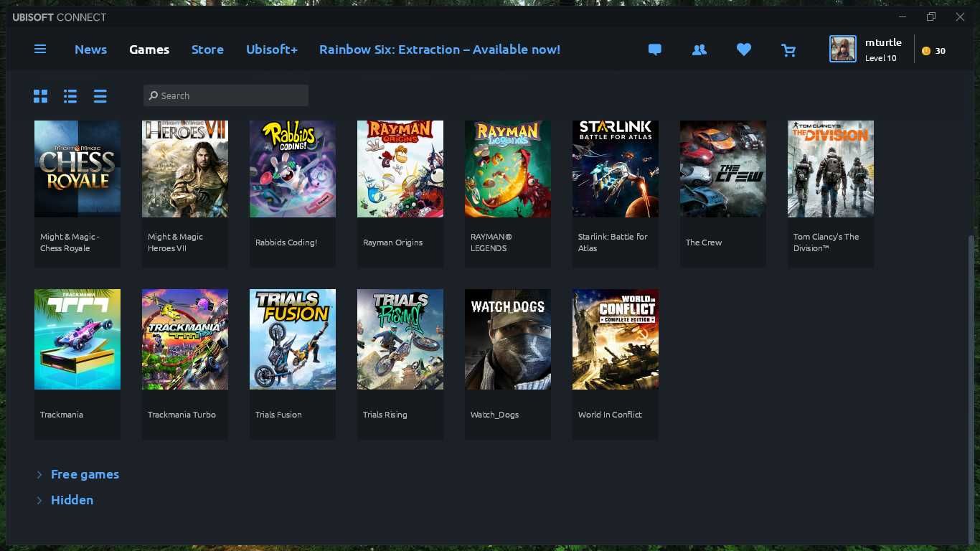
Task: Open the chat messages icon
Action: tap(654, 50)
